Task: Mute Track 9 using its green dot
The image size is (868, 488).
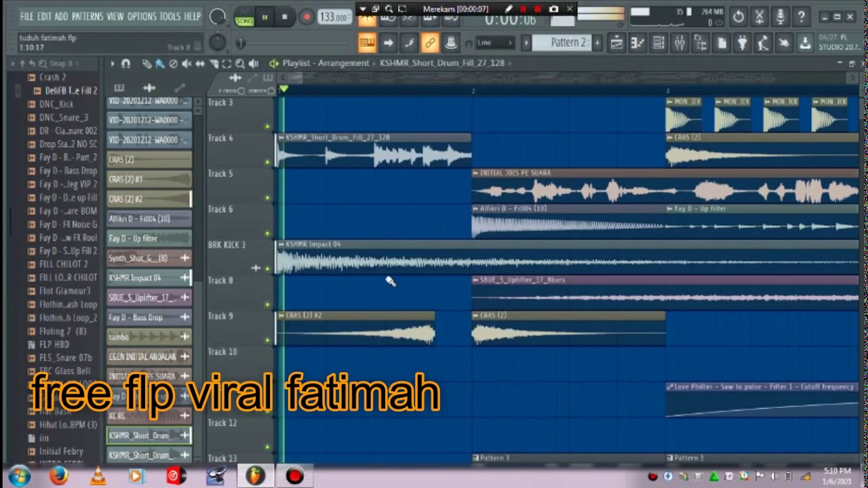Action: 267,340
